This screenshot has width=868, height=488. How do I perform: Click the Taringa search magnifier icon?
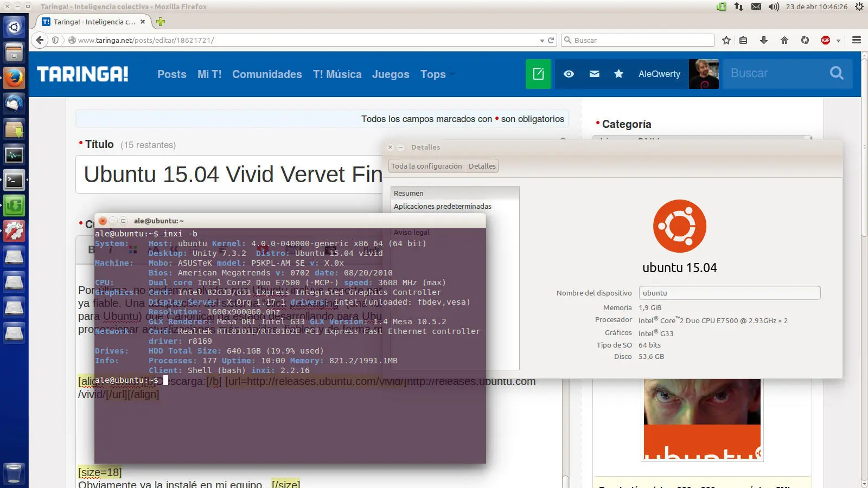pos(837,73)
